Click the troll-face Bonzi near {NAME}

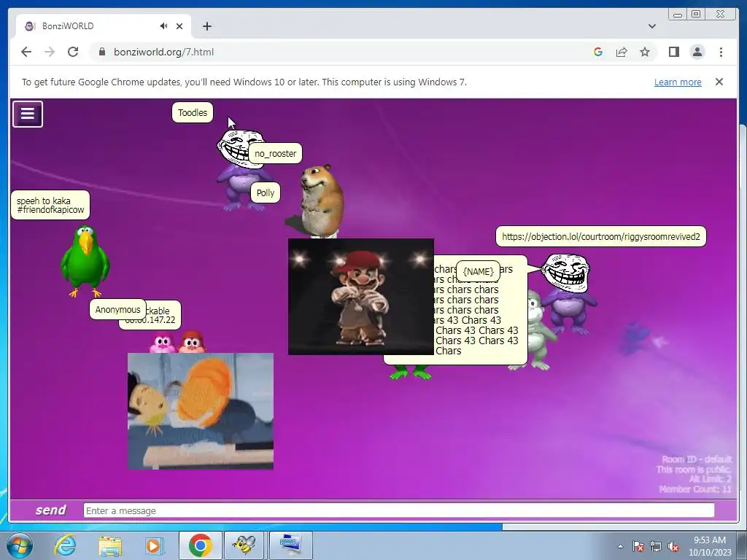[x=568, y=293]
